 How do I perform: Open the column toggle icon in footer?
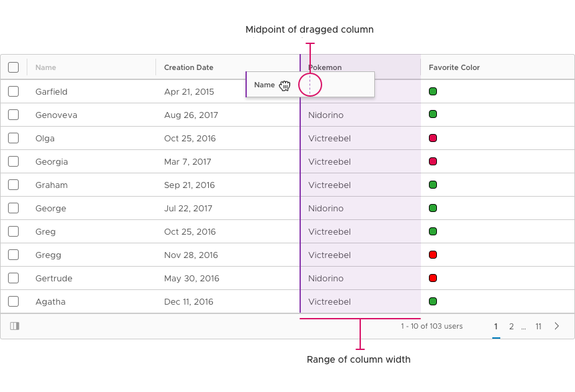tap(15, 326)
